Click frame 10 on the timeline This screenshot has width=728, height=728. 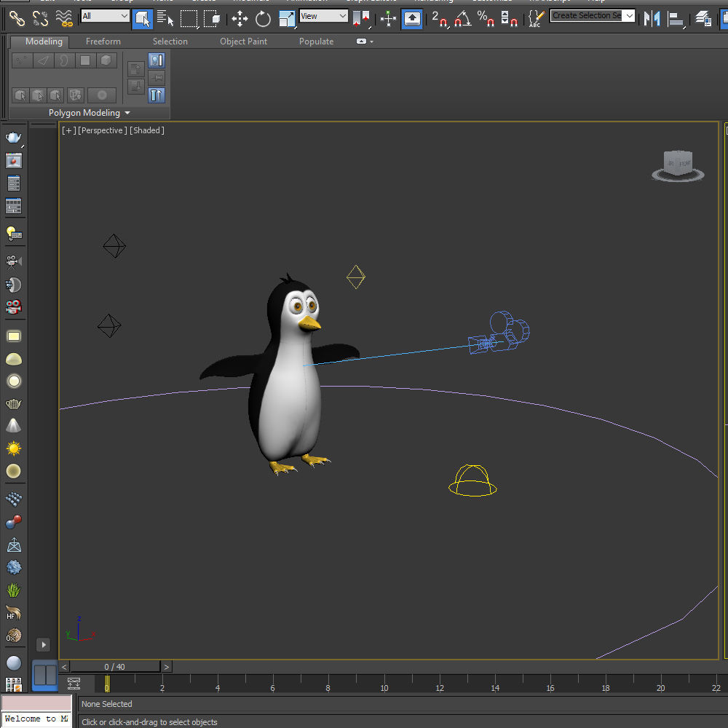[384, 688]
